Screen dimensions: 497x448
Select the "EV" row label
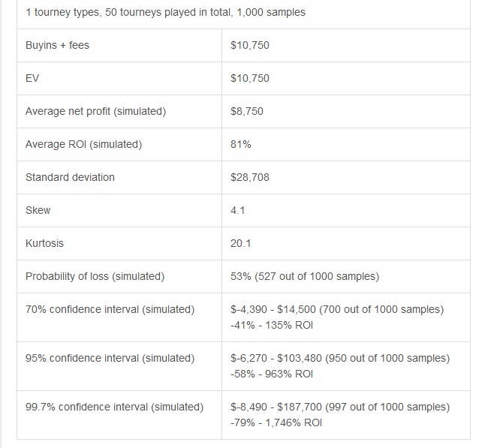tap(32, 78)
